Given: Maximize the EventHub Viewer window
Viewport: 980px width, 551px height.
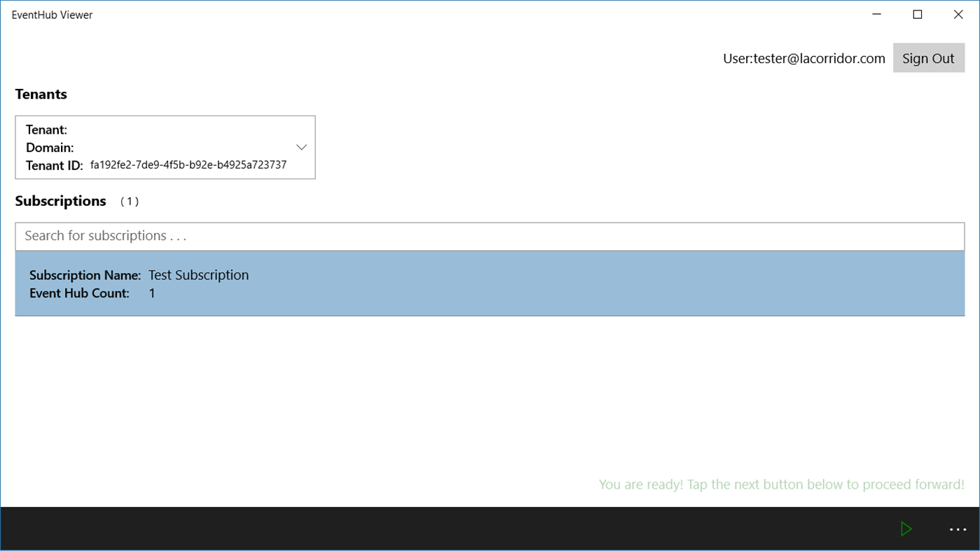Looking at the screenshot, I should (x=917, y=14).
